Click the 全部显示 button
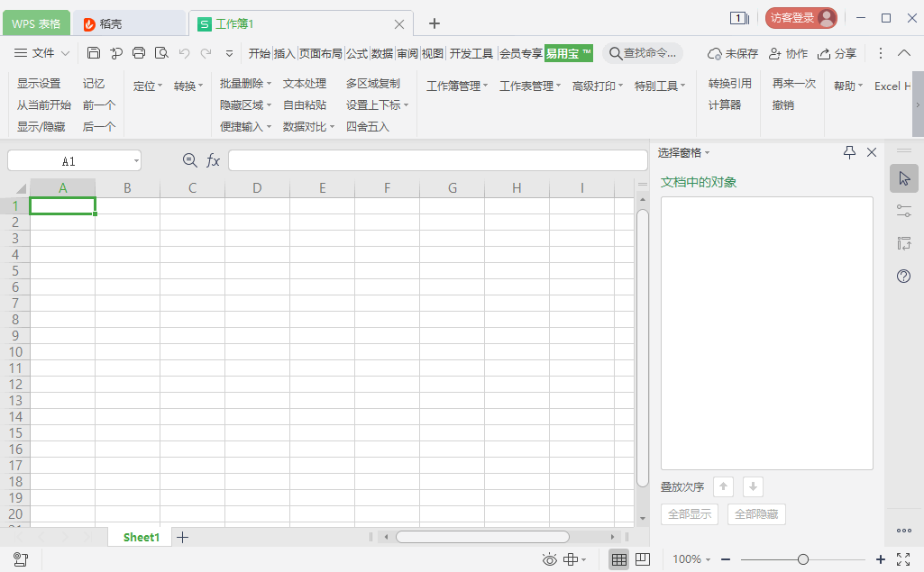The image size is (924, 572). pos(690,513)
